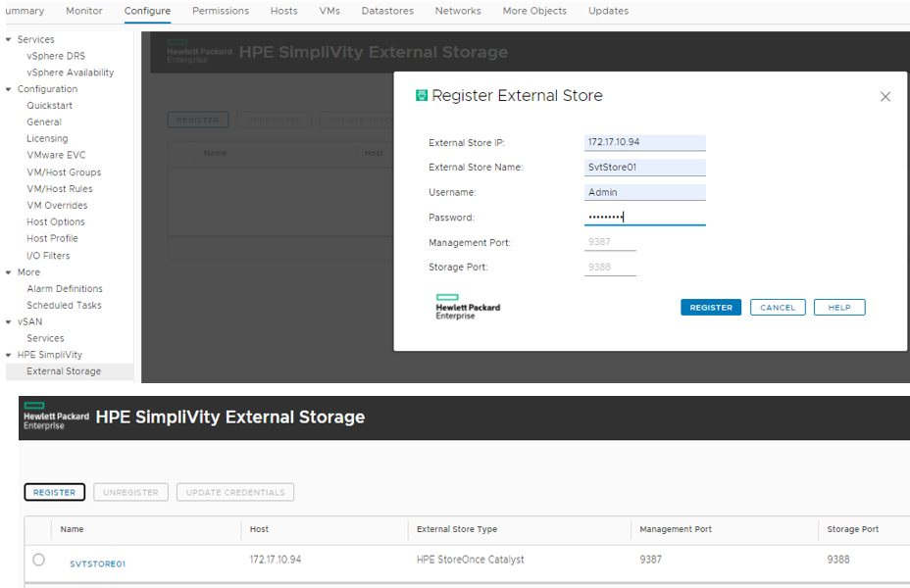Open the Permissions tab

[221, 11]
